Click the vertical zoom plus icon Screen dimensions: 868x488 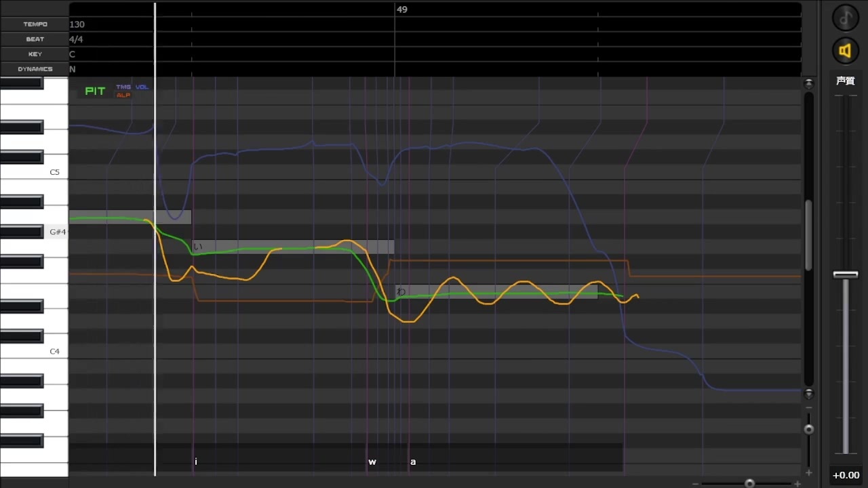pyautogui.click(x=808, y=473)
